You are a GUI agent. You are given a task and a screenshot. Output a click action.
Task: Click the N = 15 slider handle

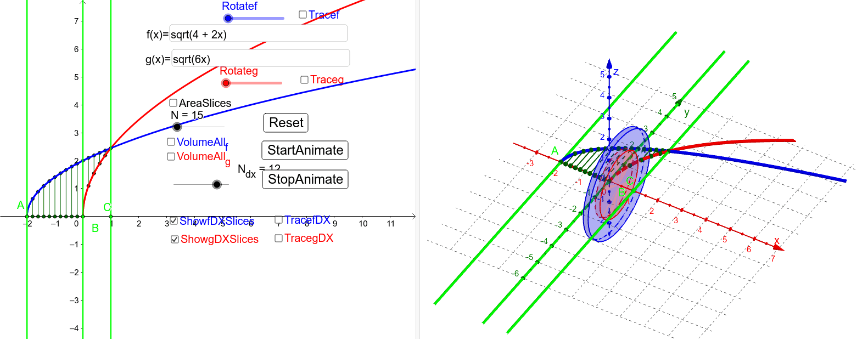[x=177, y=127]
